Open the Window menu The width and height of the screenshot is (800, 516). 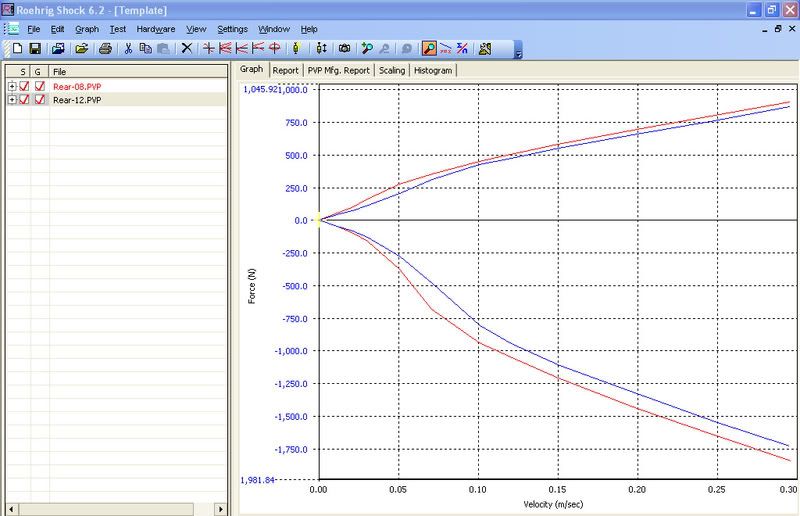point(274,29)
